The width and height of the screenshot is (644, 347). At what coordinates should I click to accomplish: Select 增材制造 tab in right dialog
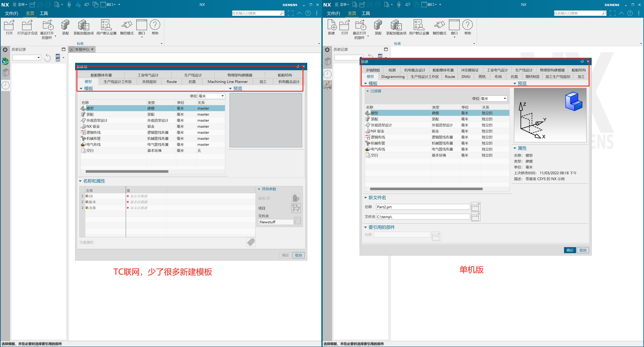coord(532,77)
